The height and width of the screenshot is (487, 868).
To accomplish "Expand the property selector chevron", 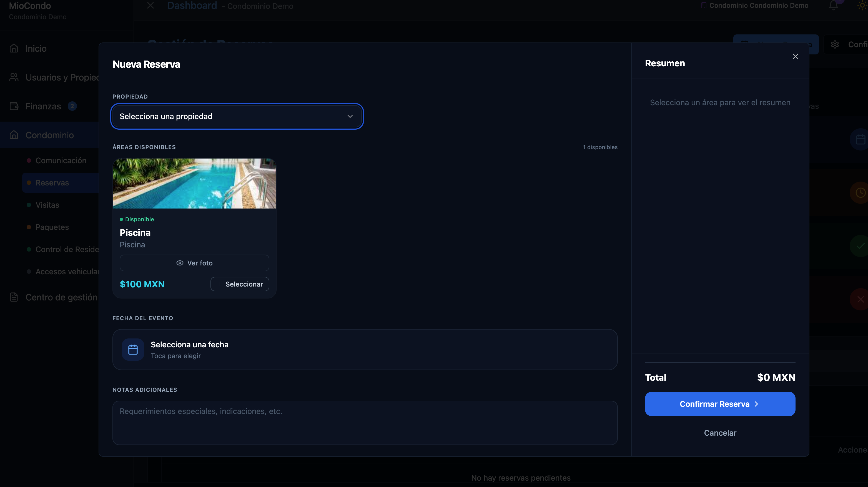I will click(x=350, y=116).
